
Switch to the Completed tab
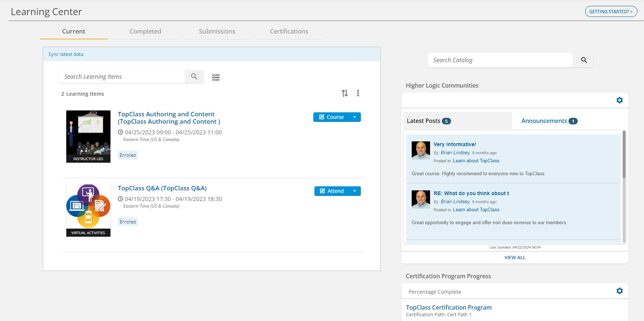point(145,31)
